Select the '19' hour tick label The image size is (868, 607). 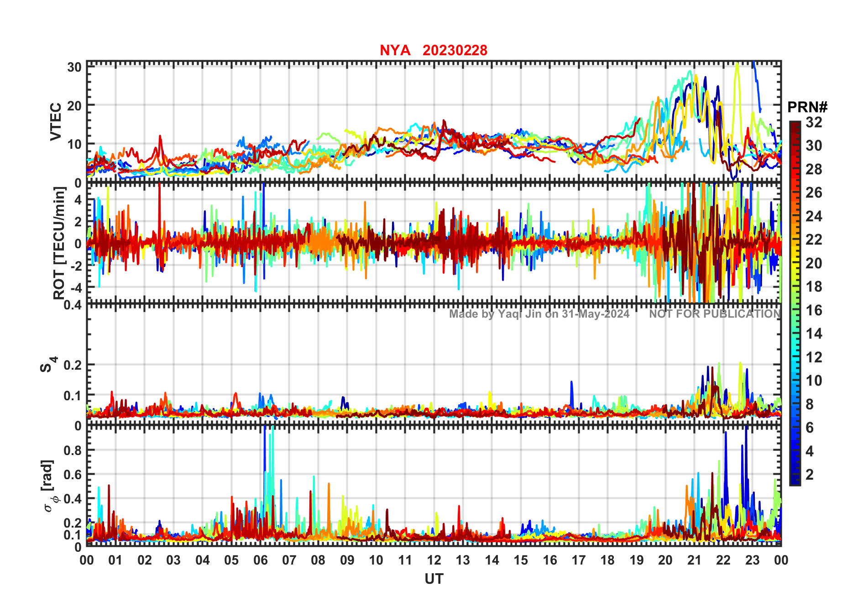coord(637,560)
